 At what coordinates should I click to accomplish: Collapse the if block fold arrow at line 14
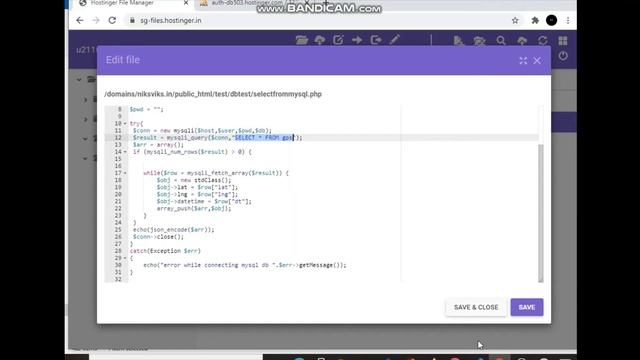pyautogui.click(x=125, y=152)
